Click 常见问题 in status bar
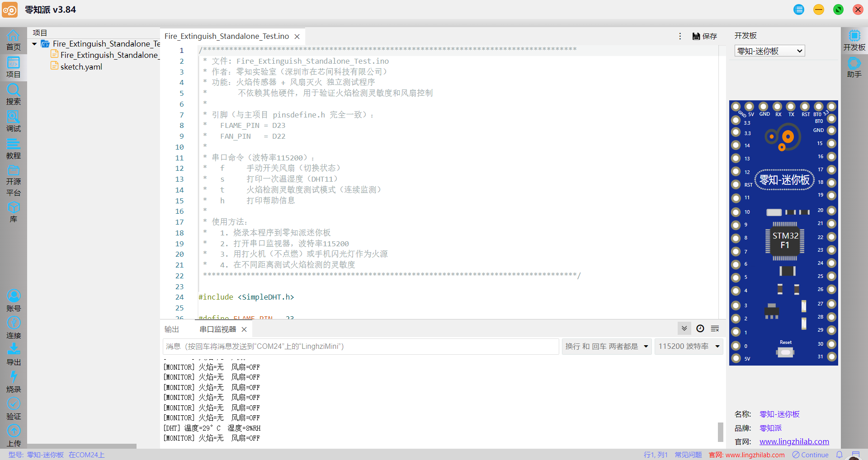The height and width of the screenshot is (460, 868). click(688, 455)
